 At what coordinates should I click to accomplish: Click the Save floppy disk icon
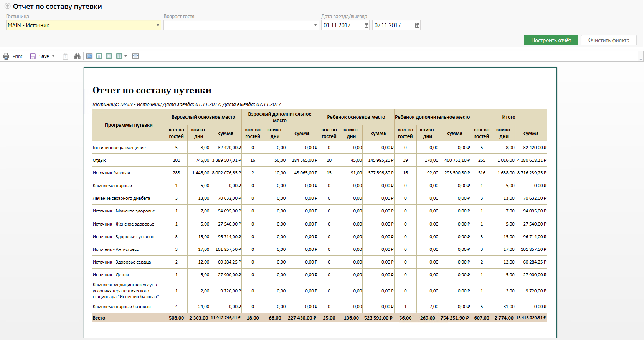33,56
